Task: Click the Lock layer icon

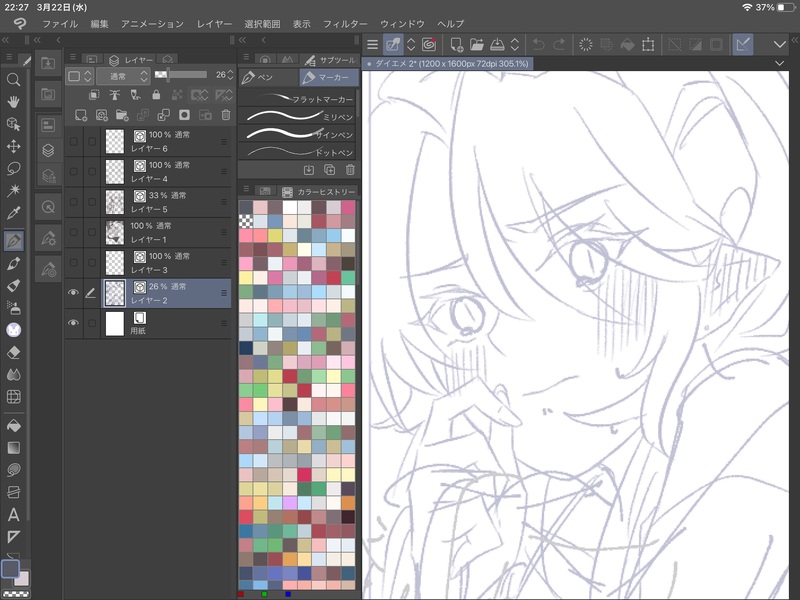Action: pyautogui.click(x=156, y=94)
